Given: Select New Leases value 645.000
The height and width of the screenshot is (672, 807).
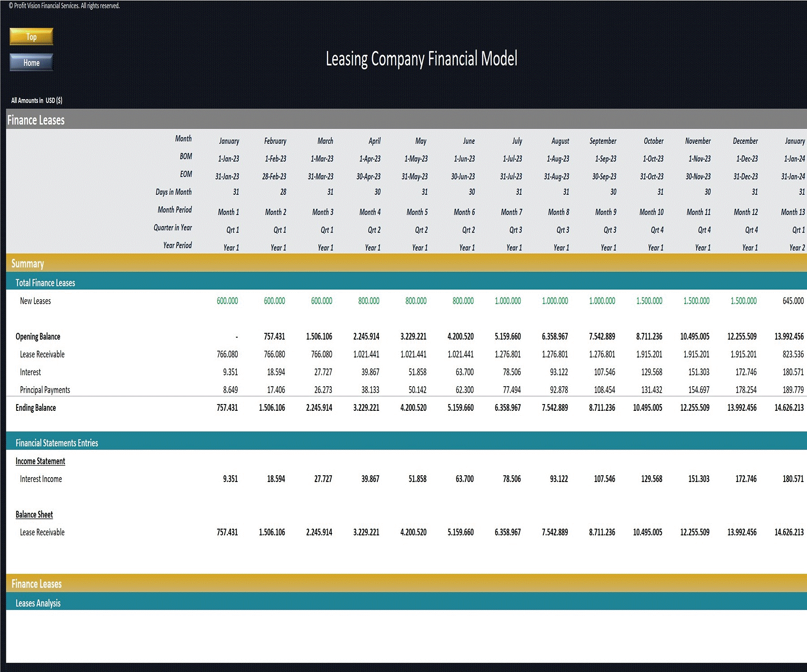Looking at the screenshot, I should 793,301.
